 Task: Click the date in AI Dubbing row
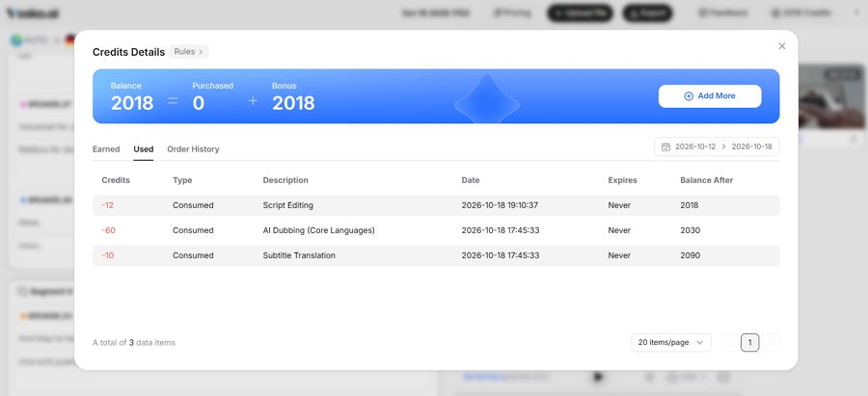click(501, 230)
